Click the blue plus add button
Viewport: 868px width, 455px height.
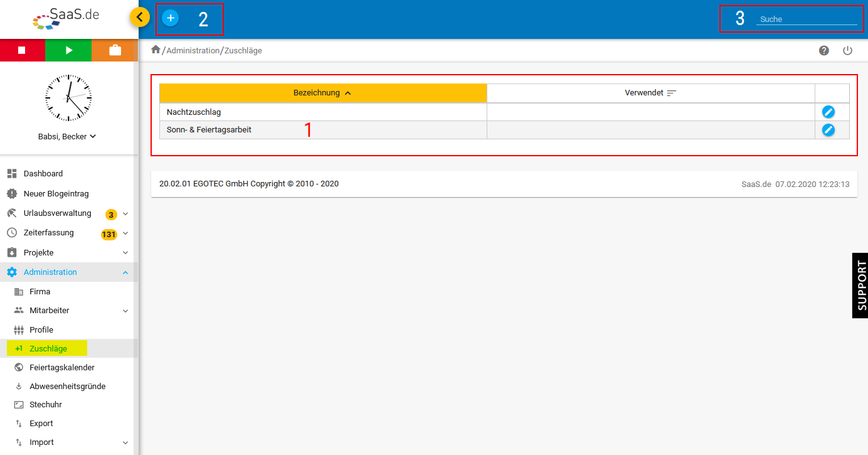[170, 18]
